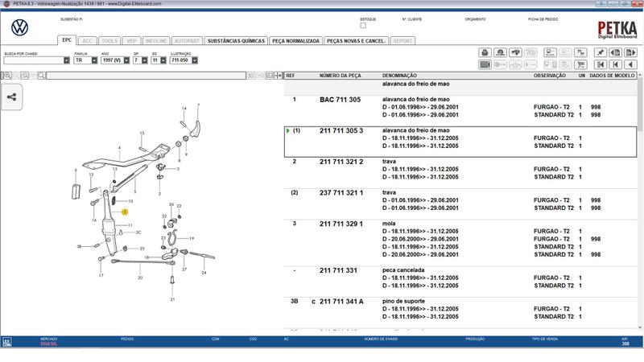Click the Número da Peça column header
Viewport: 644px width, 362px height.
coord(340,76)
